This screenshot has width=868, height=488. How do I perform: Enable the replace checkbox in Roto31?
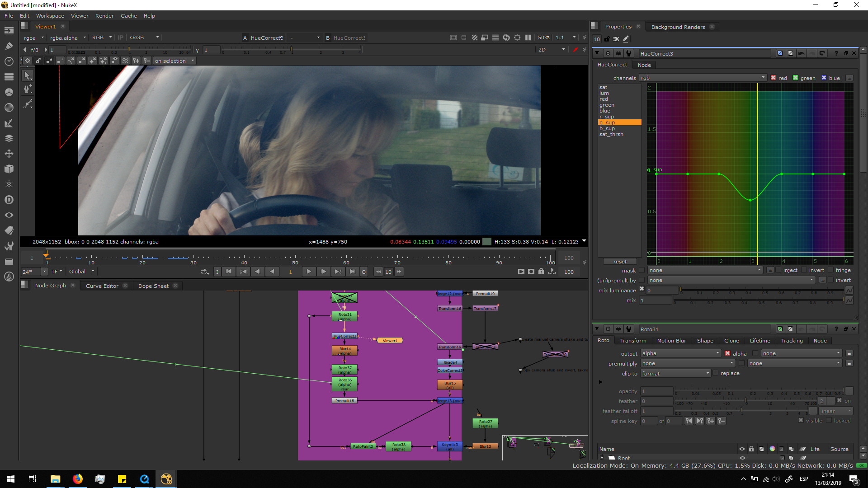tap(716, 373)
